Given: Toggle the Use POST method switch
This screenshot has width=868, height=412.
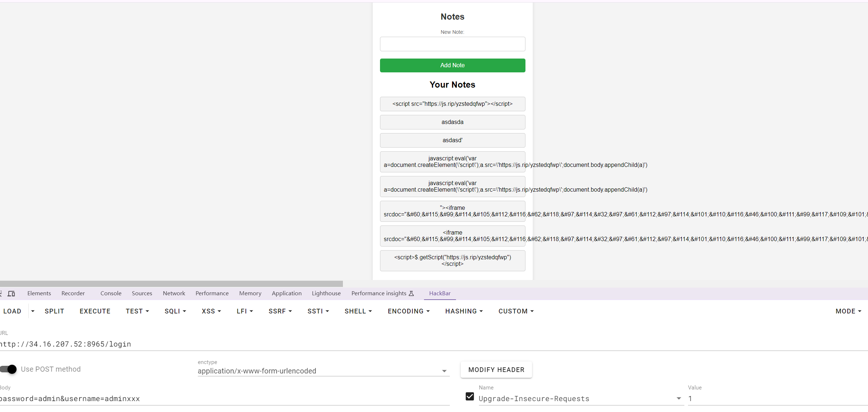Looking at the screenshot, I should pos(9,369).
